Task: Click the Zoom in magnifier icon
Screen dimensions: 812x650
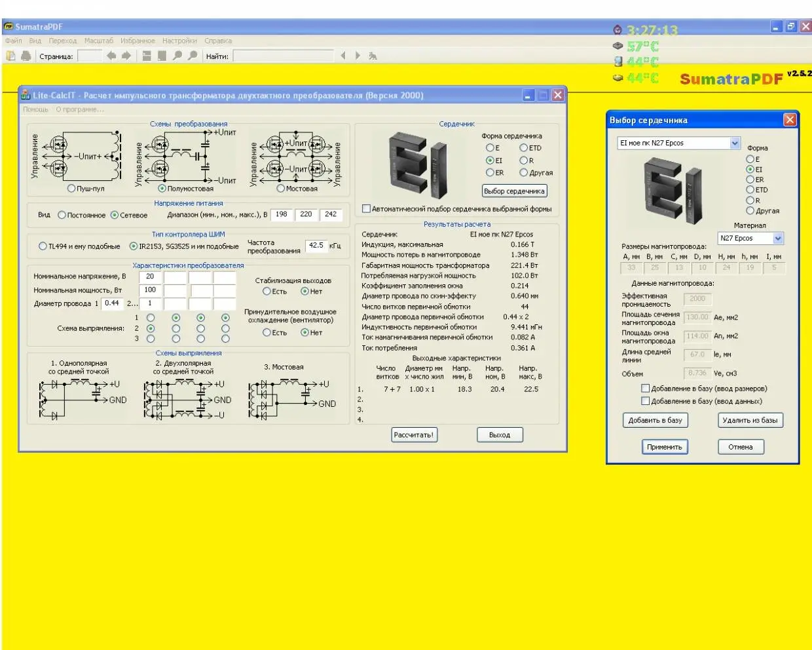Action: (192, 56)
